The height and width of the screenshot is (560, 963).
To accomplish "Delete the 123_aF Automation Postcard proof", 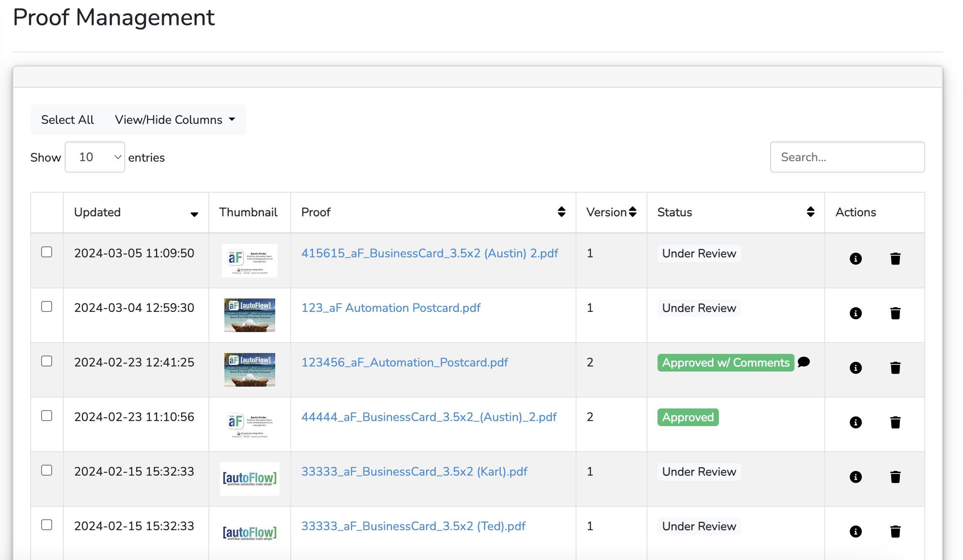I will [895, 313].
